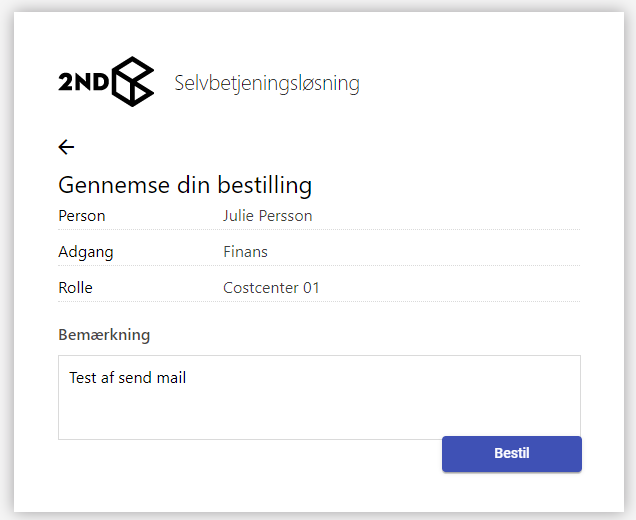Screen dimensions: 636x520
Task: Click the Bemærkning label
Action: (x=104, y=335)
